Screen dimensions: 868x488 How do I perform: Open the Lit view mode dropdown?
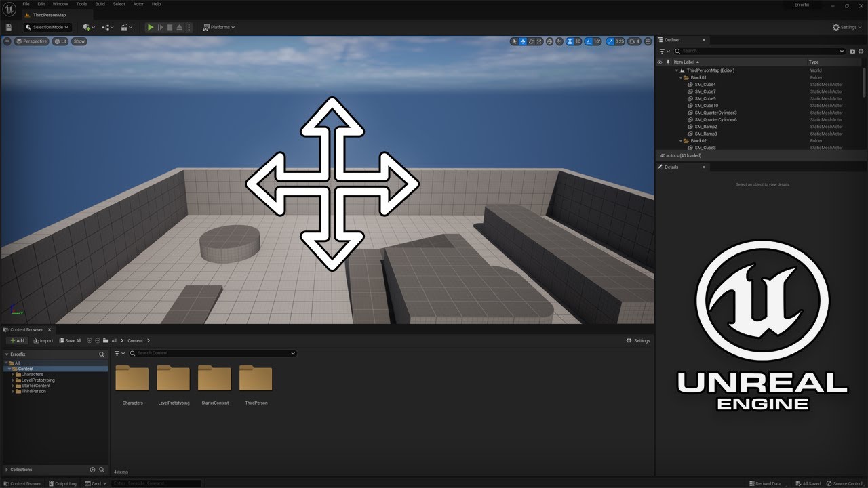[x=61, y=41]
